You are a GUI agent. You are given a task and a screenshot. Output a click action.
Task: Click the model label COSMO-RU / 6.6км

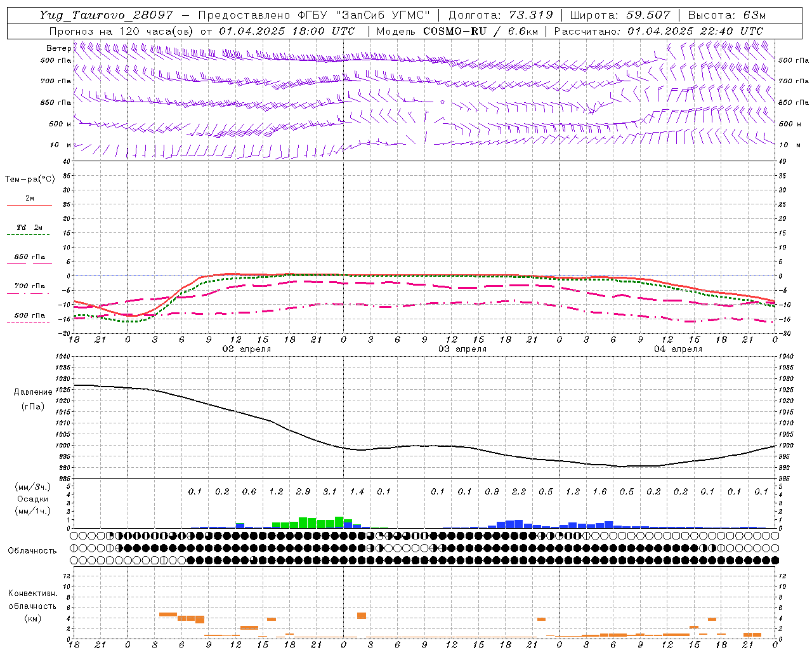[481, 31]
